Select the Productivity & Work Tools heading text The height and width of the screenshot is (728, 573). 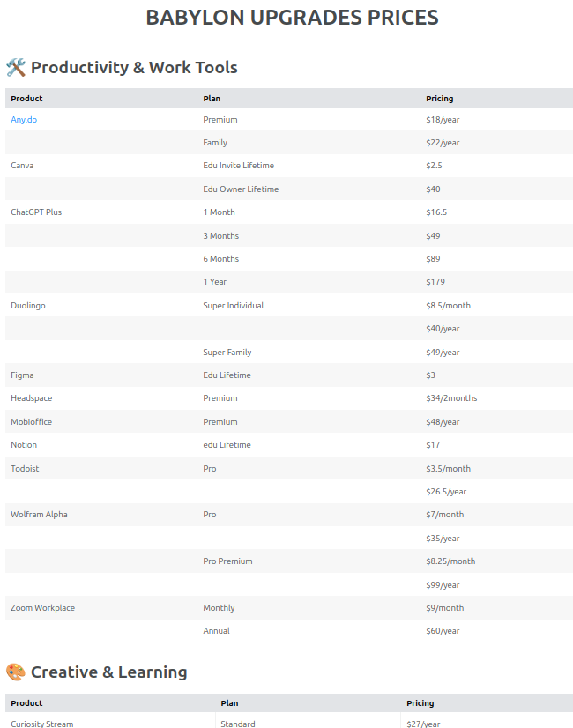click(x=134, y=68)
